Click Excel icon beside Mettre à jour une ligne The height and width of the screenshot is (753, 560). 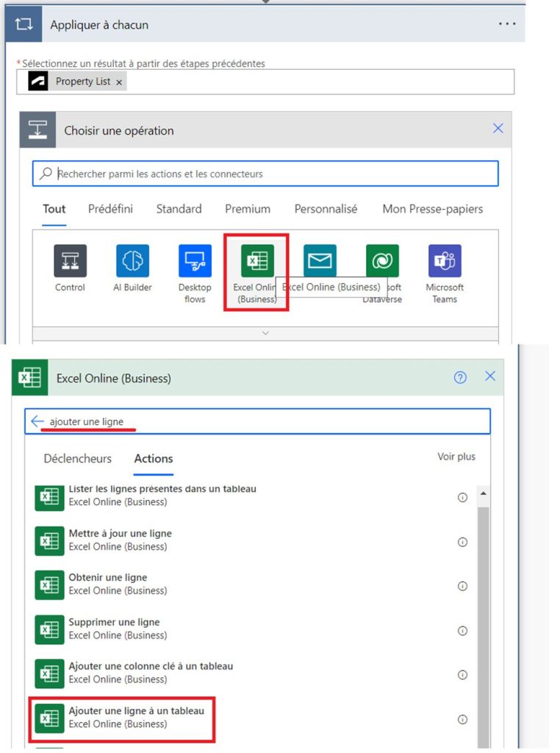pyautogui.click(x=49, y=540)
